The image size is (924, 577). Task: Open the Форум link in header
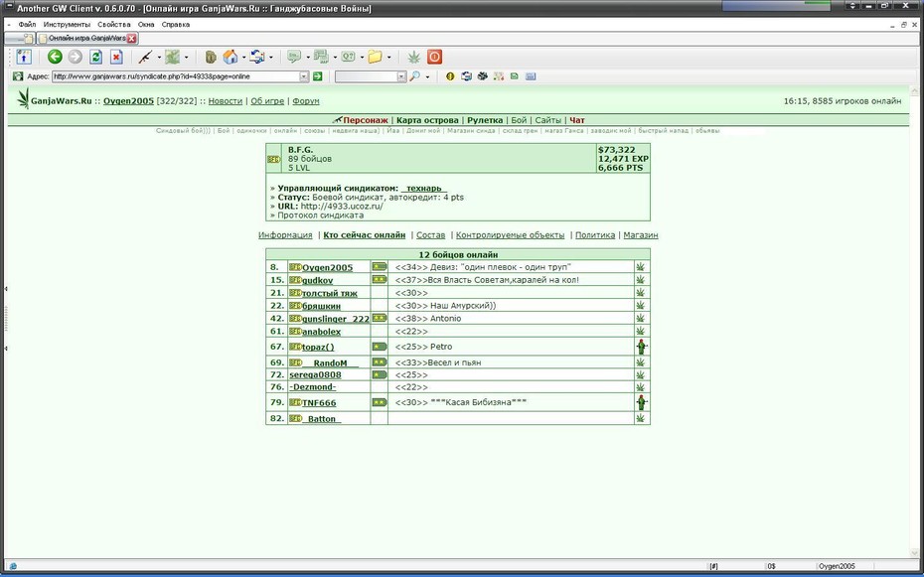point(306,101)
